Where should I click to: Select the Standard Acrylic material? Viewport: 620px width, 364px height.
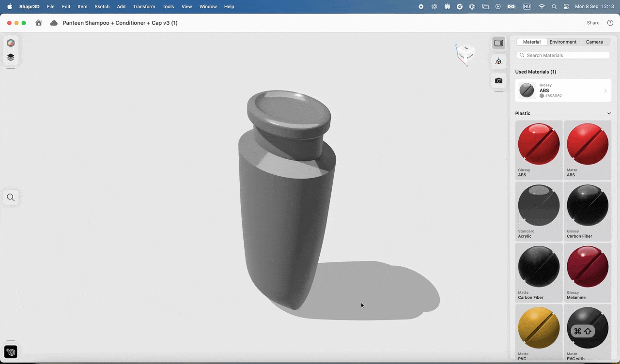click(x=539, y=211)
